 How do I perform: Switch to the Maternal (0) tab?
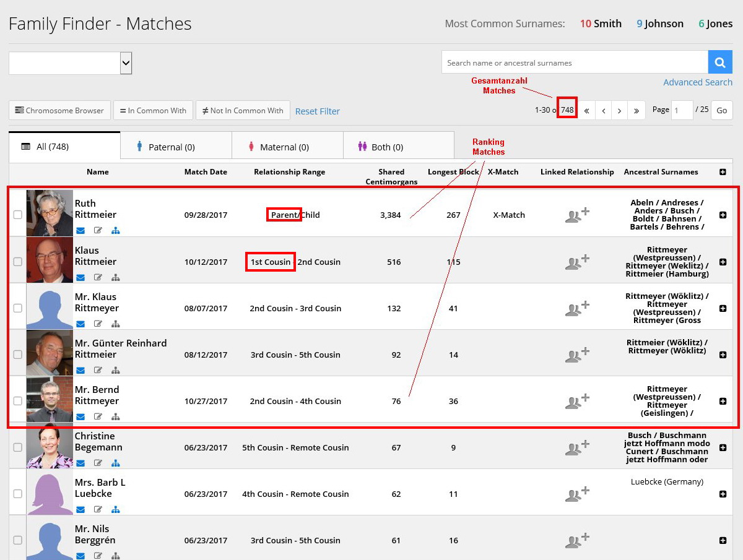pyautogui.click(x=287, y=147)
